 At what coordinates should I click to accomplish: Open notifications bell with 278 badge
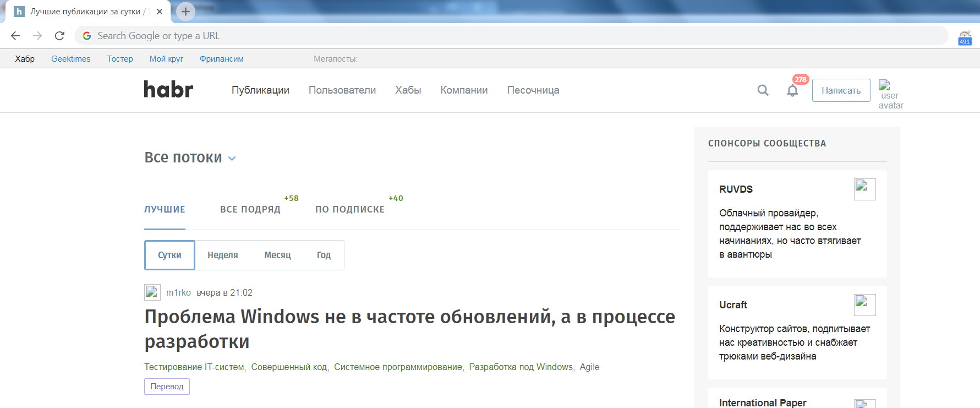click(x=792, y=90)
